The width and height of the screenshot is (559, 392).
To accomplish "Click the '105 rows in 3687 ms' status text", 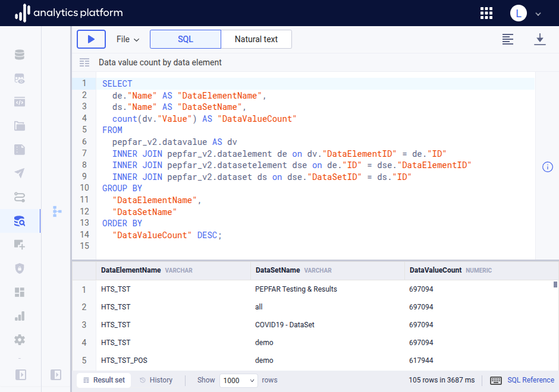I will pyautogui.click(x=442, y=380).
